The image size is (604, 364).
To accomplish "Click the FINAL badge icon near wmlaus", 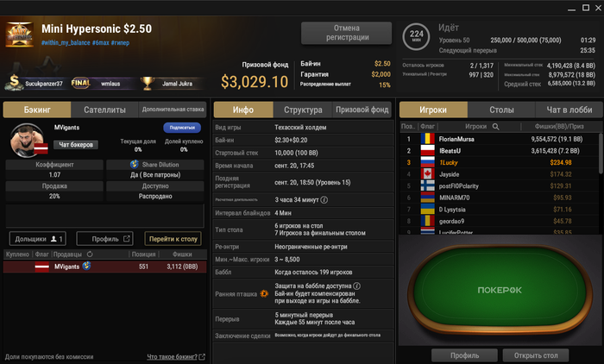I will point(81,83).
